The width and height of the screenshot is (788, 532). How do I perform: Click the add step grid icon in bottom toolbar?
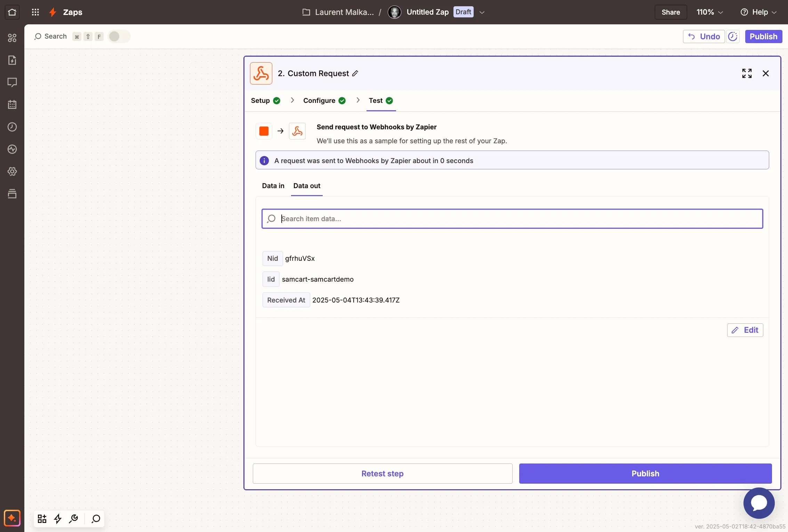click(42, 519)
